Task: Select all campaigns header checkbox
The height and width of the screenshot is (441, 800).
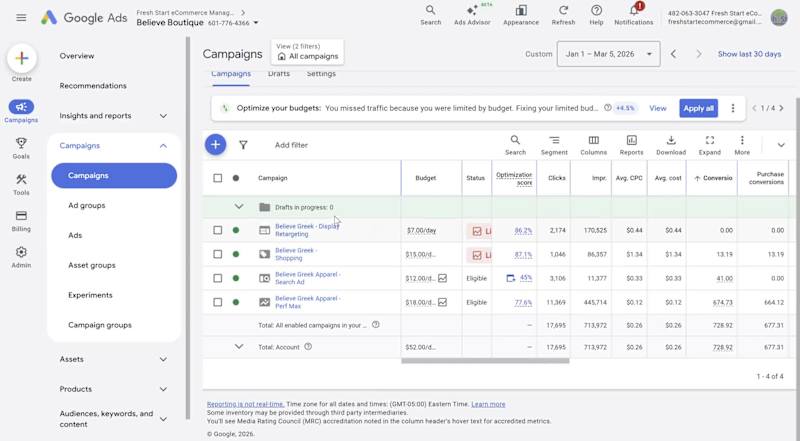Action: click(x=218, y=178)
